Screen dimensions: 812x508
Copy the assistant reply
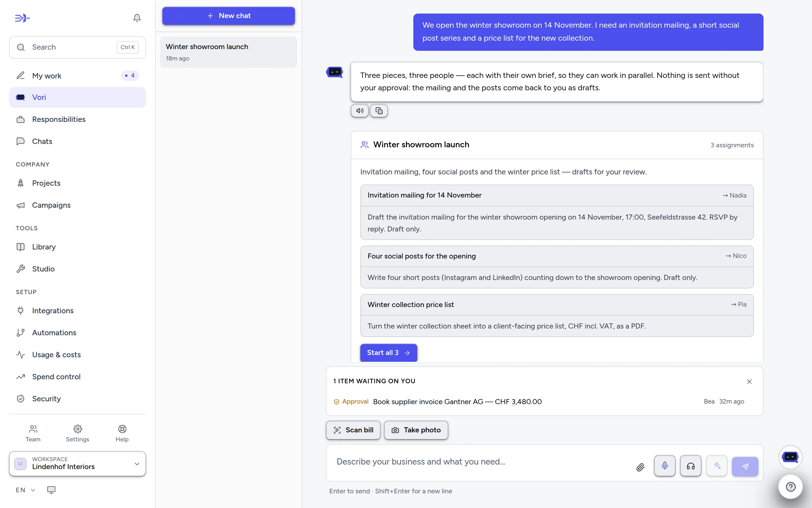click(x=379, y=111)
